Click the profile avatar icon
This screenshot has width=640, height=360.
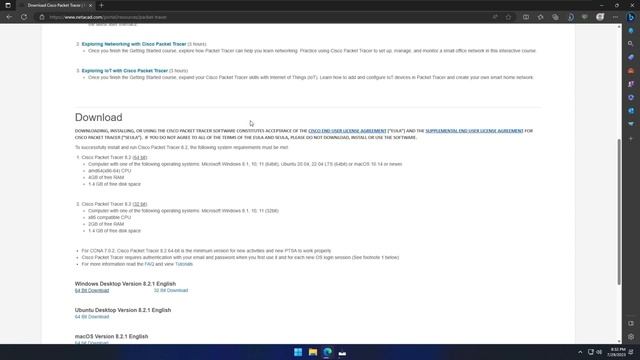pos(600,17)
